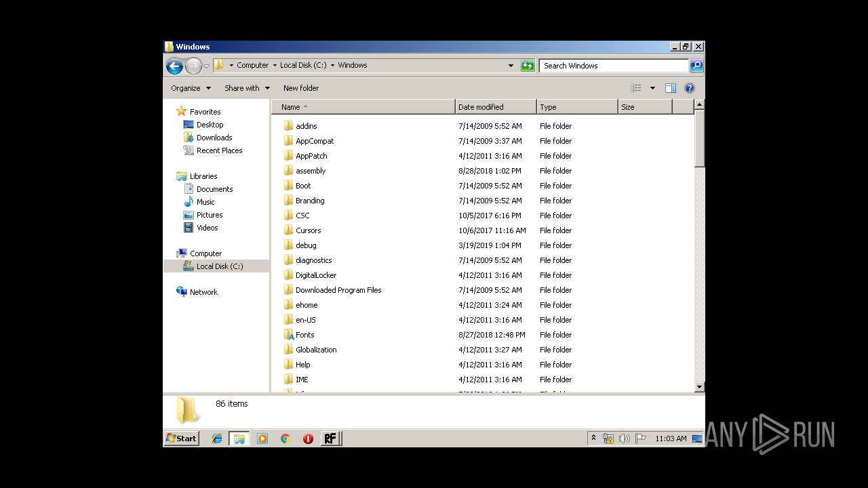
Task: Sort by Size column header
Action: [x=645, y=107]
